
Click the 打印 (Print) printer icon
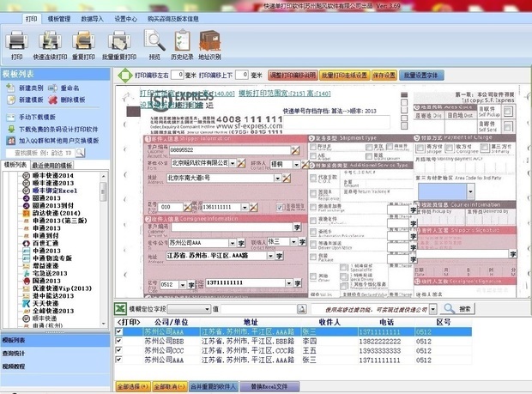17,40
